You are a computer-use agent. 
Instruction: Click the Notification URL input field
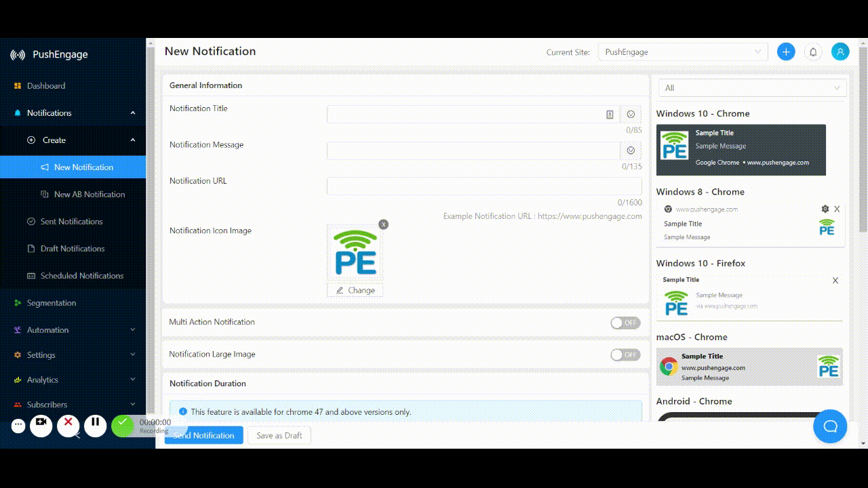(484, 186)
